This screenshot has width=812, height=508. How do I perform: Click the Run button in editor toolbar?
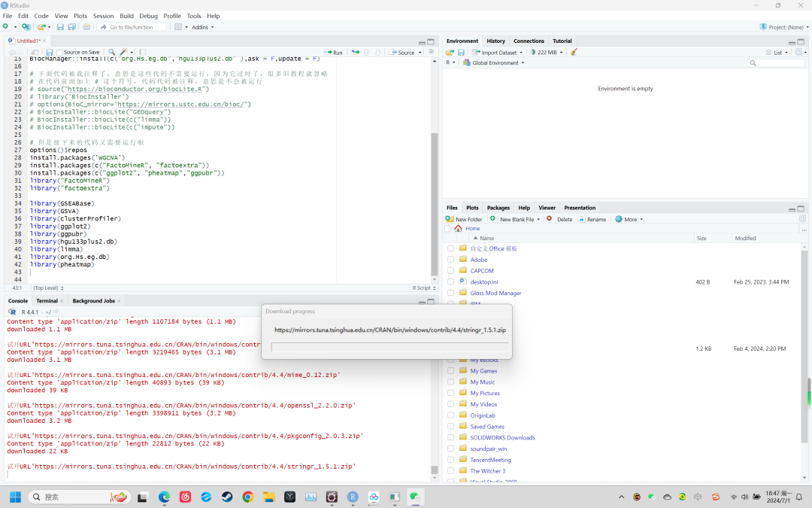[x=333, y=53]
